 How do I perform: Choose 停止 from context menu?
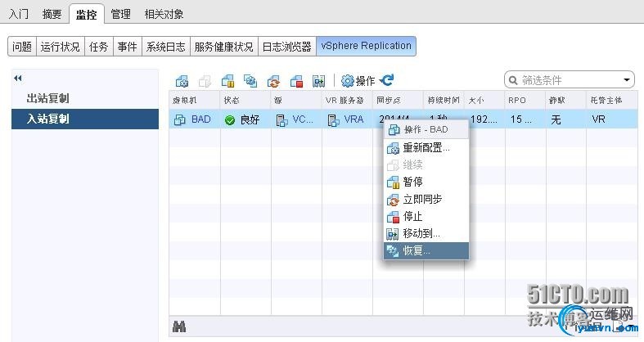click(426, 216)
